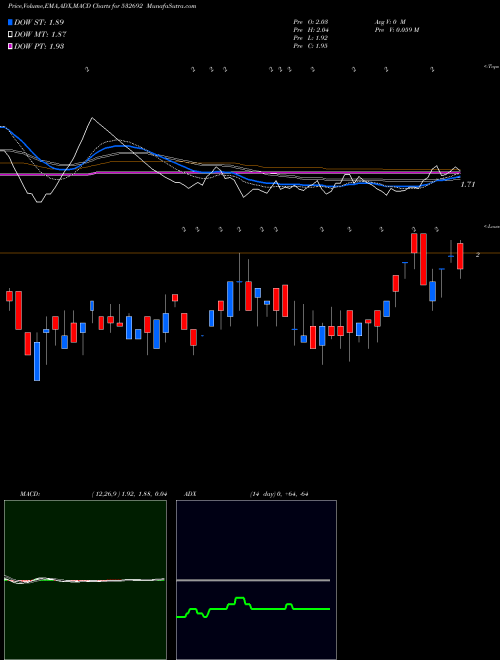The width and height of the screenshot is (500, 660).
Task: Click the ADX values '(14 day) 0, +64, -64'
Action: point(279,494)
